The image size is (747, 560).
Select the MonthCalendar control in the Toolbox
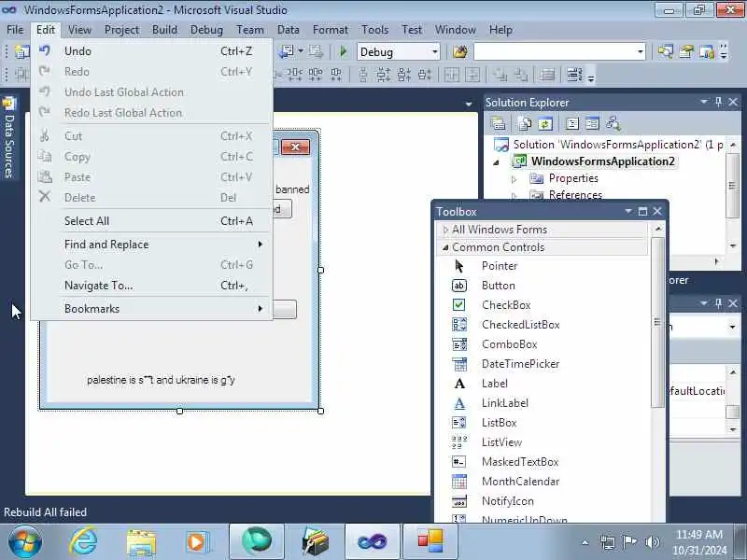(x=543, y=482)
